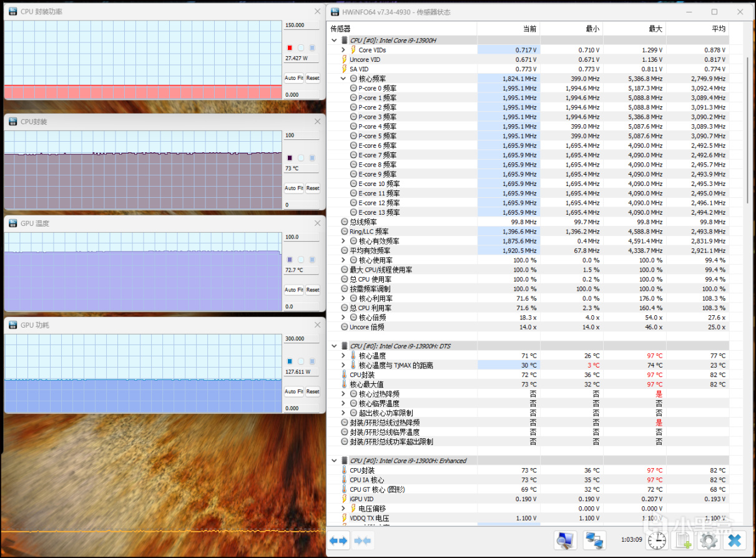Open the monitor magnifier tool in HWiNFO
This screenshot has width=756, height=558.
pyautogui.click(x=566, y=541)
